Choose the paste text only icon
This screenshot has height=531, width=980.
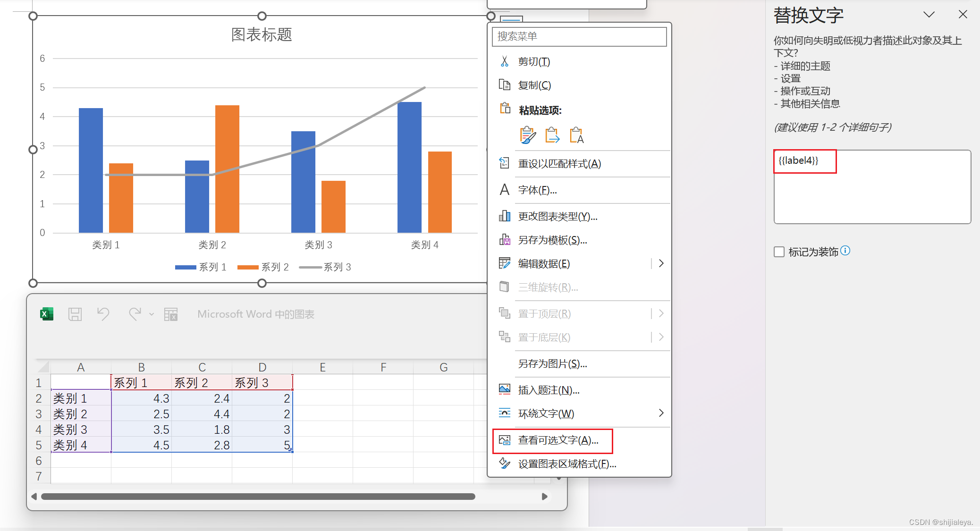tap(576, 135)
